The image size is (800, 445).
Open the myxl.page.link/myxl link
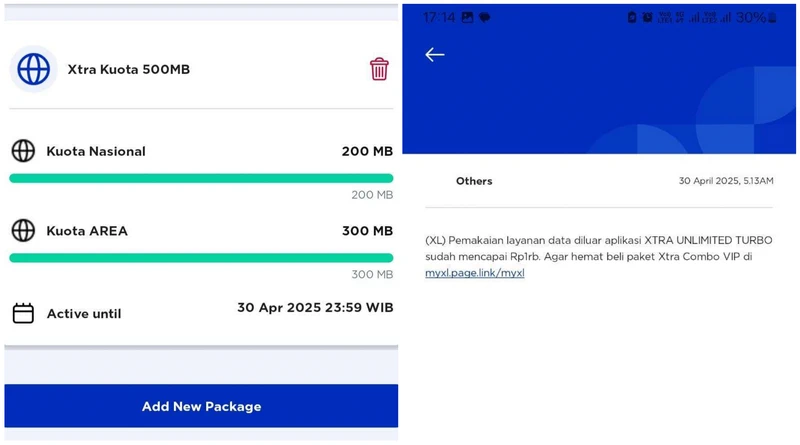pyautogui.click(x=474, y=273)
